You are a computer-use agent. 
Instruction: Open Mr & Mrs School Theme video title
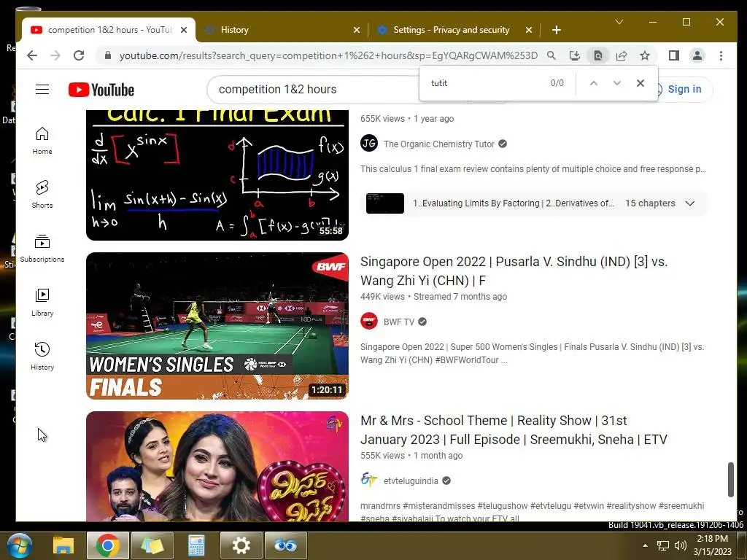tap(514, 430)
